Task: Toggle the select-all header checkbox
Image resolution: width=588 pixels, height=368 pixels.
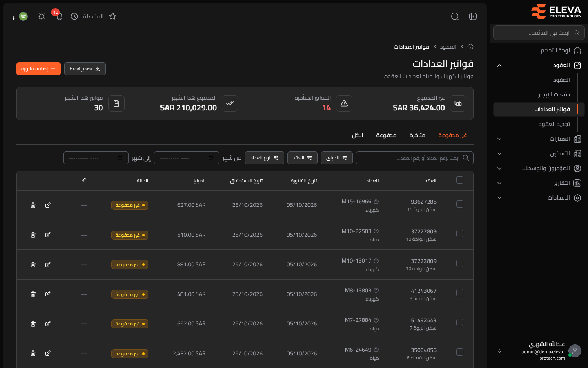Action: (x=460, y=180)
